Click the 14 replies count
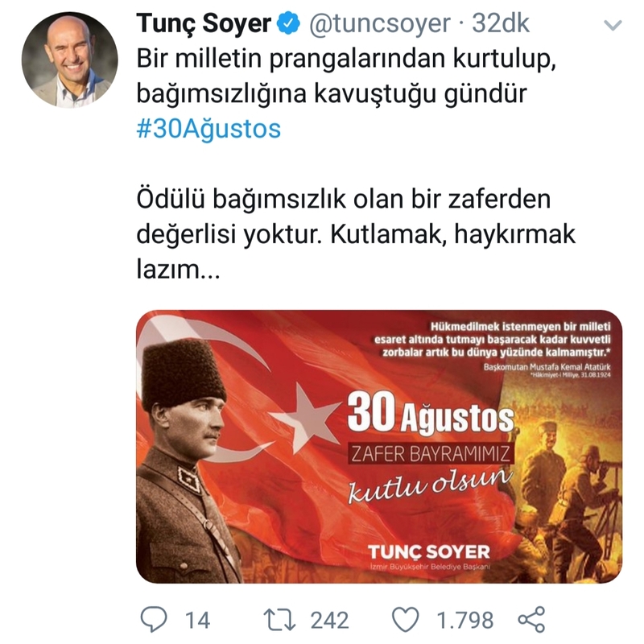644x644 pixels. [197, 620]
